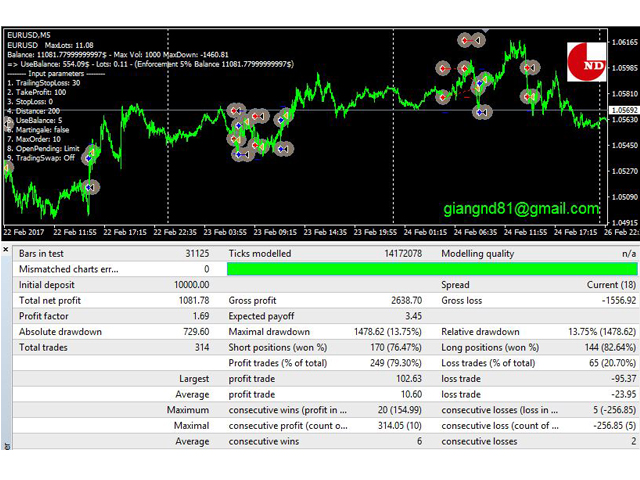Click maximum consecutive losses value 5 (-256.85)
Viewport: 640px width, 480px height.
[x=615, y=410]
